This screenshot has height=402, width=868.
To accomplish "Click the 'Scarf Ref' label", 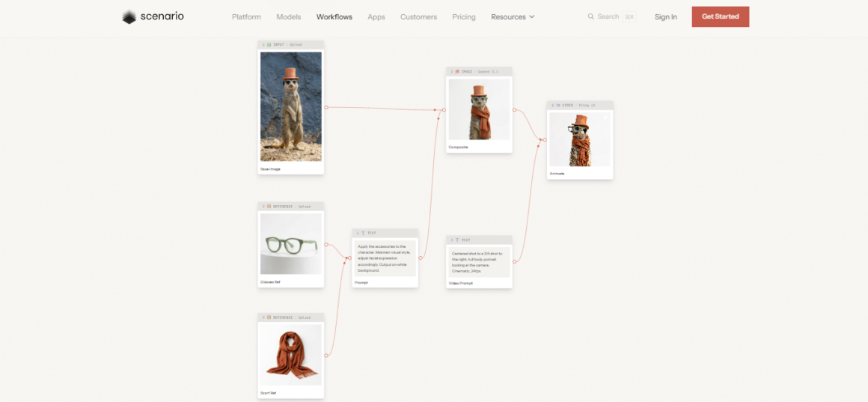I will [x=269, y=393].
